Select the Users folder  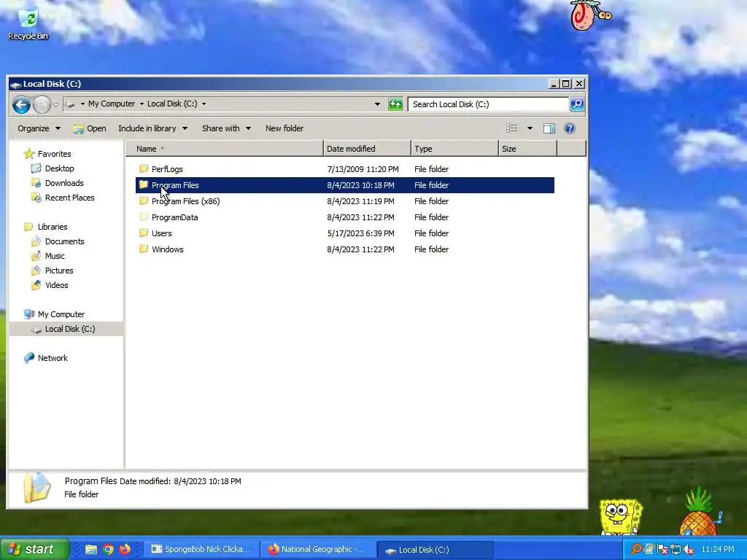tap(161, 233)
